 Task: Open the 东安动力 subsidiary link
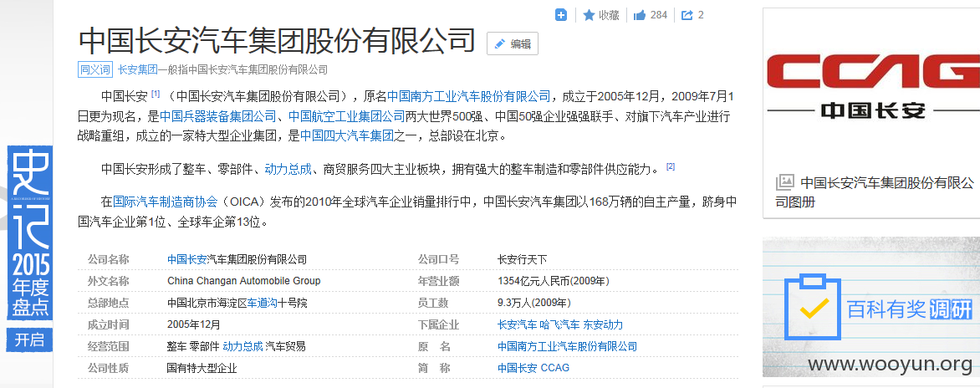coord(603,325)
